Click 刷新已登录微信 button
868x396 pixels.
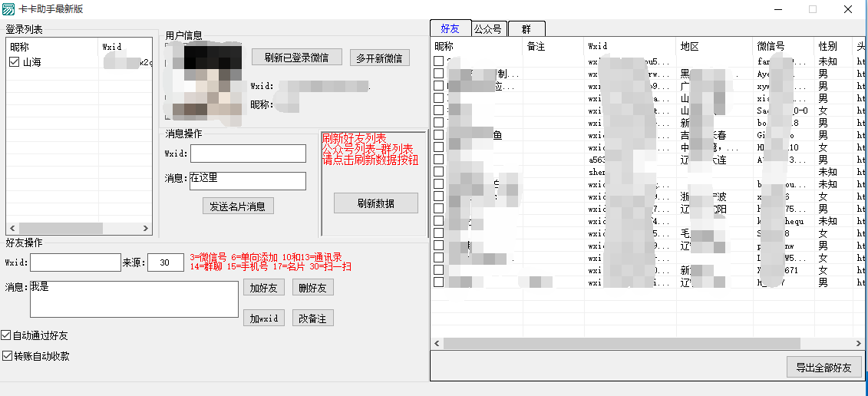point(297,57)
